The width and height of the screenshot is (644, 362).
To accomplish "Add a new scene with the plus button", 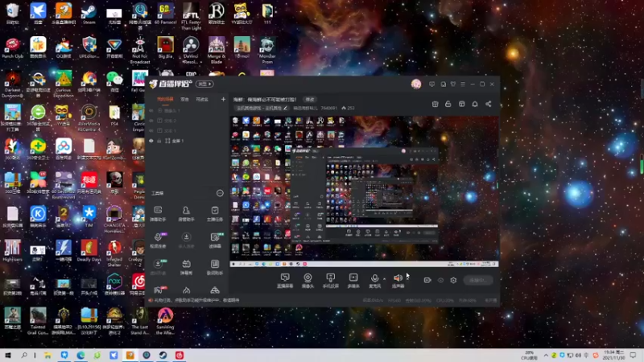I will 223,99.
